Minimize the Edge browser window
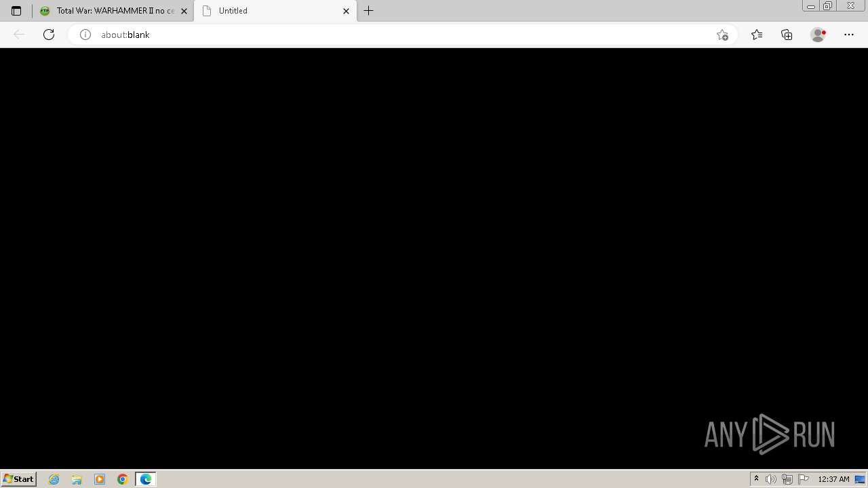Image resolution: width=868 pixels, height=488 pixels. point(811,6)
